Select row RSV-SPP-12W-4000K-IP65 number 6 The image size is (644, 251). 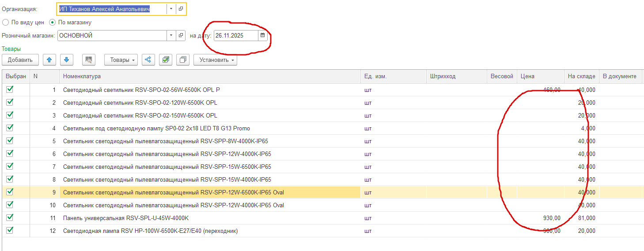322,154
